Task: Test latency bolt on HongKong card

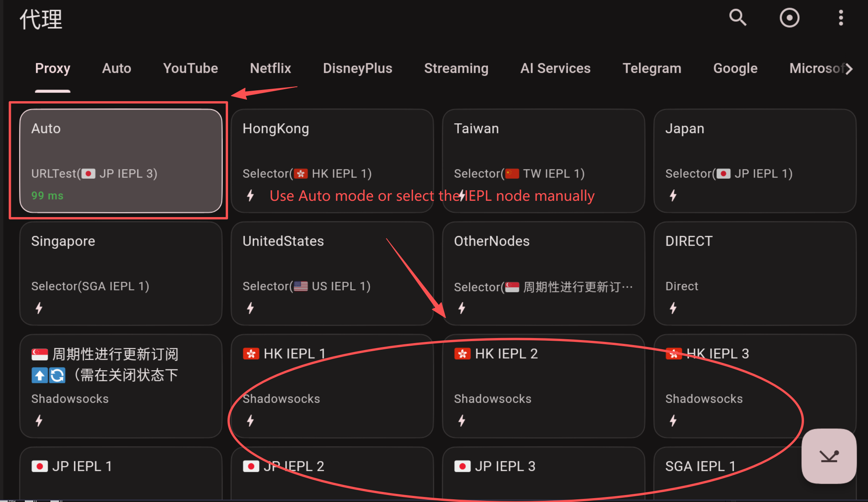Action: point(251,196)
